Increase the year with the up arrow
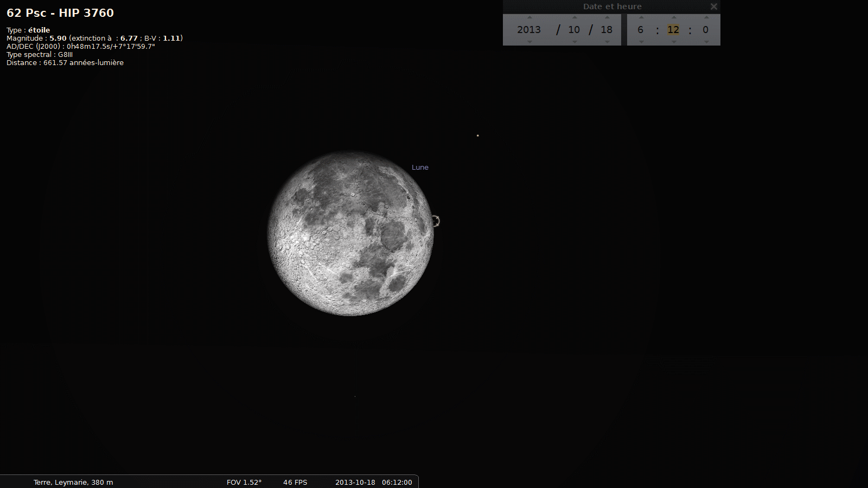Screen dimensions: 868x488 coord(529,17)
